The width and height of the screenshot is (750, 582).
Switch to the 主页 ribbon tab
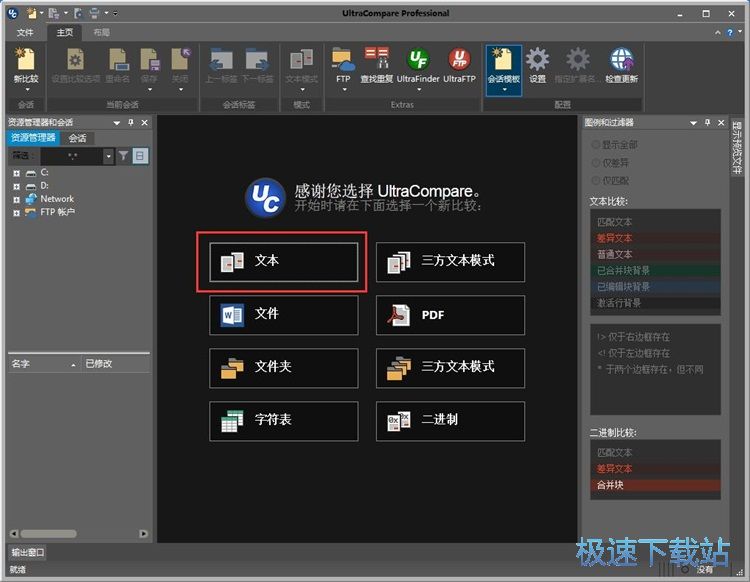coord(65,33)
